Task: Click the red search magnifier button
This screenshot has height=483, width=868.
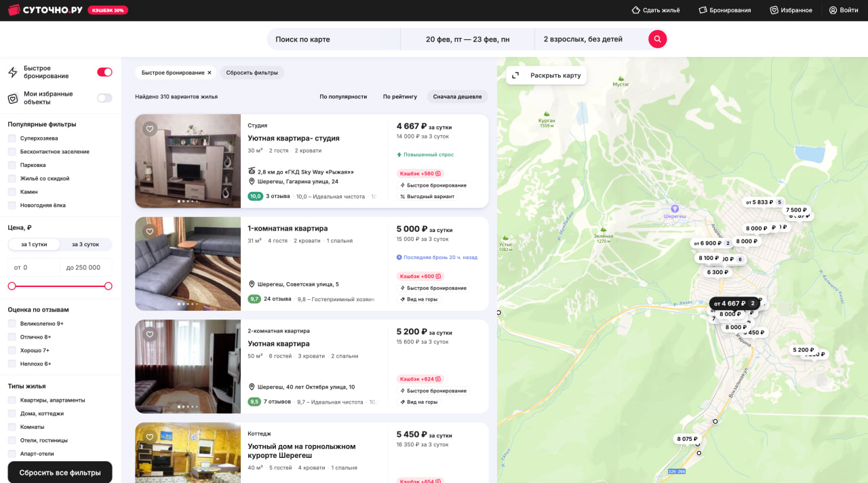Action: (x=657, y=39)
